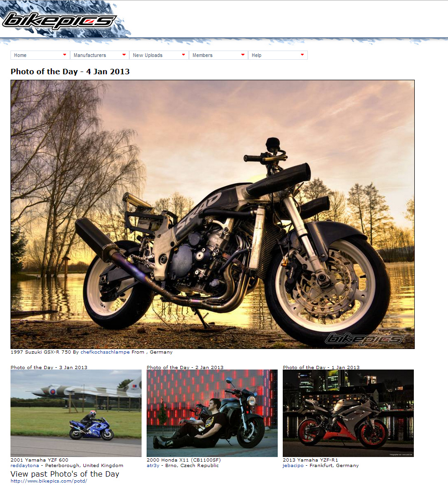Open the Help menu
Screen dimensions: 448x488
click(278, 55)
